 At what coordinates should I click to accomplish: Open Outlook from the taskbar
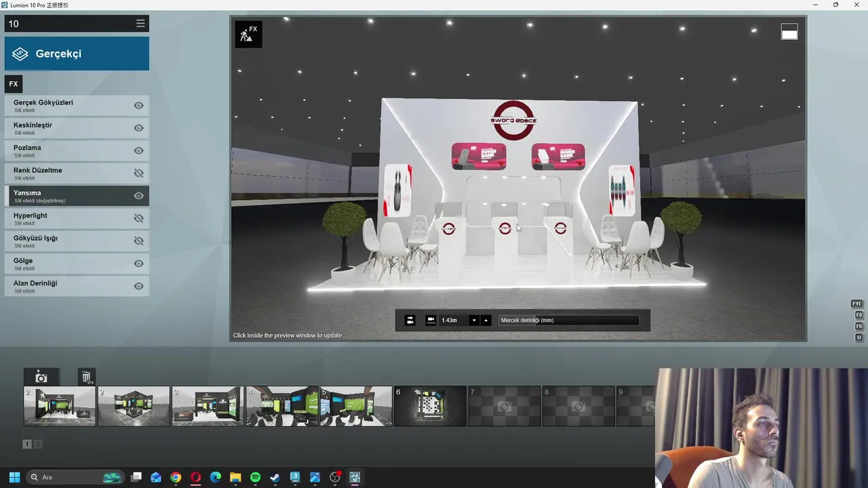click(x=156, y=477)
